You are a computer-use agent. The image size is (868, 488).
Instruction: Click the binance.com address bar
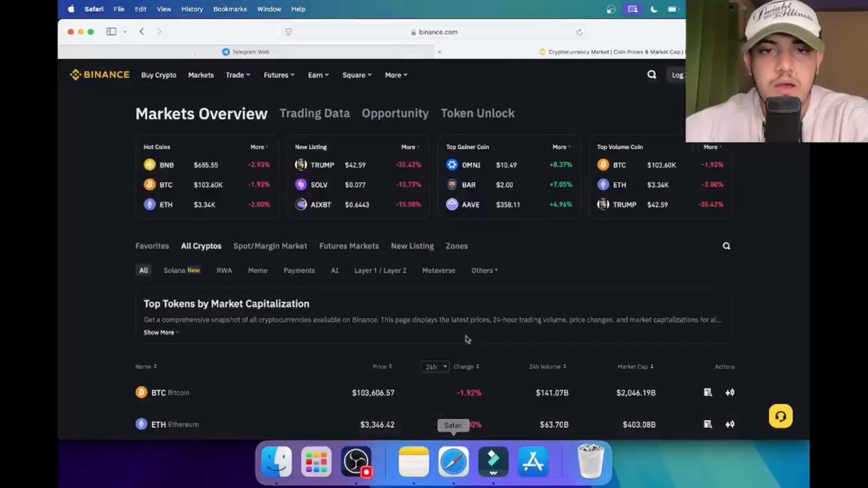point(434,32)
